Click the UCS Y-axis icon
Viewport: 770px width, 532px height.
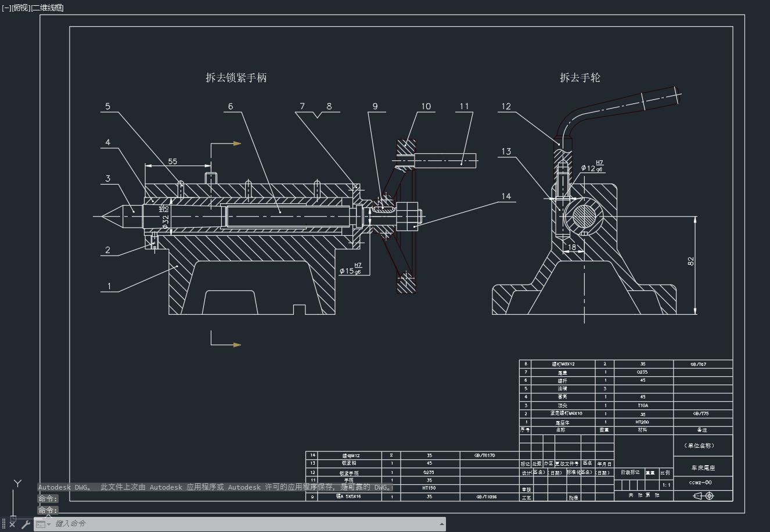[17, 483]
